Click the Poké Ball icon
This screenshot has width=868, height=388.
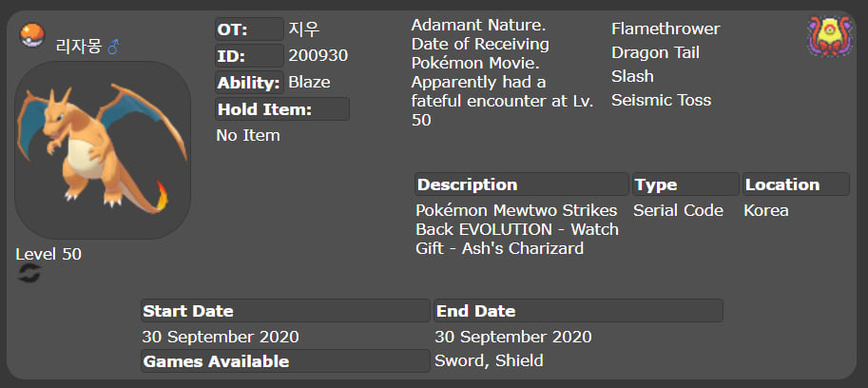tap(32, 35)
